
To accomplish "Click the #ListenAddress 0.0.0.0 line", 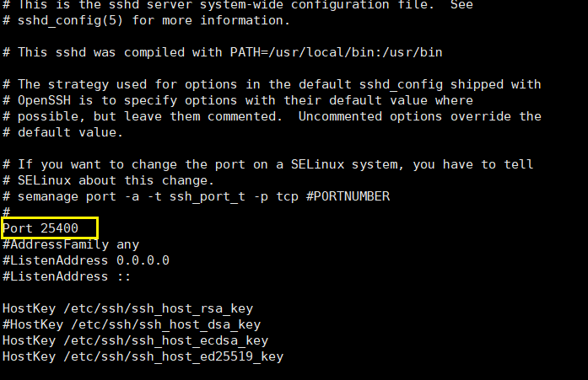I will point(86,260).
